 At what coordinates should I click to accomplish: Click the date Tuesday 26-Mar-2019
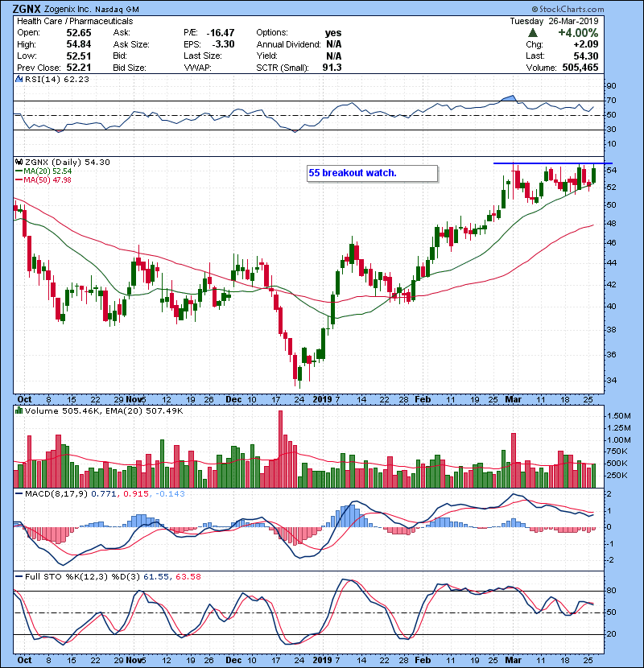(x=554, y=21)
